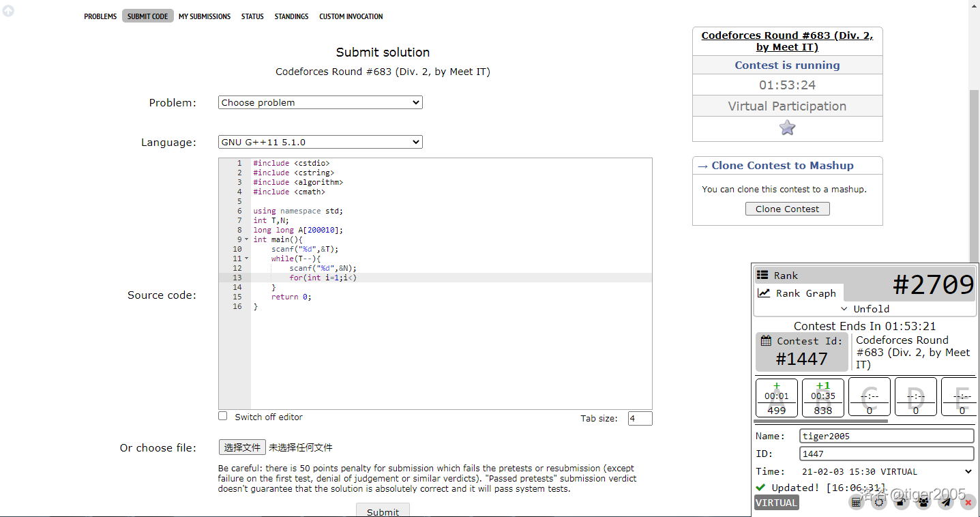The image size is (980, 517).
Task: Click inside the source code editor at line 13
Action: click(x=450, y=278)
